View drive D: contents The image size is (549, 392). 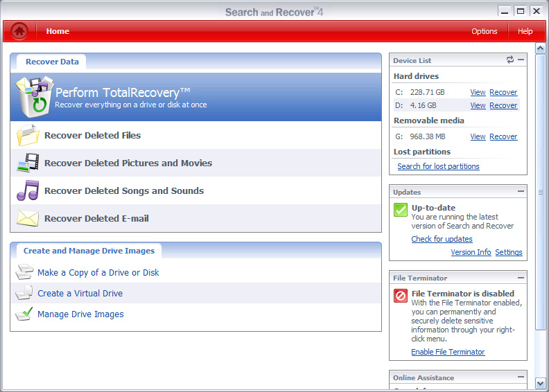pyautogui.click(x=478, y=105)
